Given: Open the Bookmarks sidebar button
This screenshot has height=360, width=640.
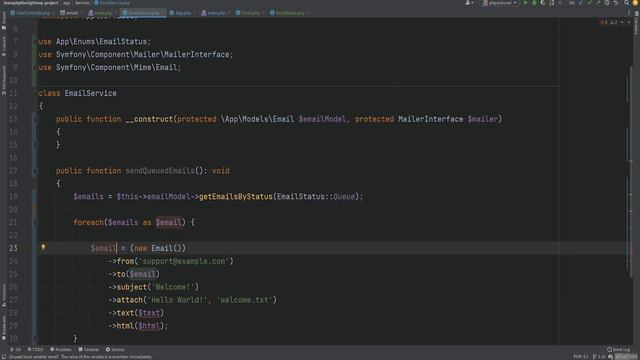Looking at the screenshot, I should tap(4, 327).
